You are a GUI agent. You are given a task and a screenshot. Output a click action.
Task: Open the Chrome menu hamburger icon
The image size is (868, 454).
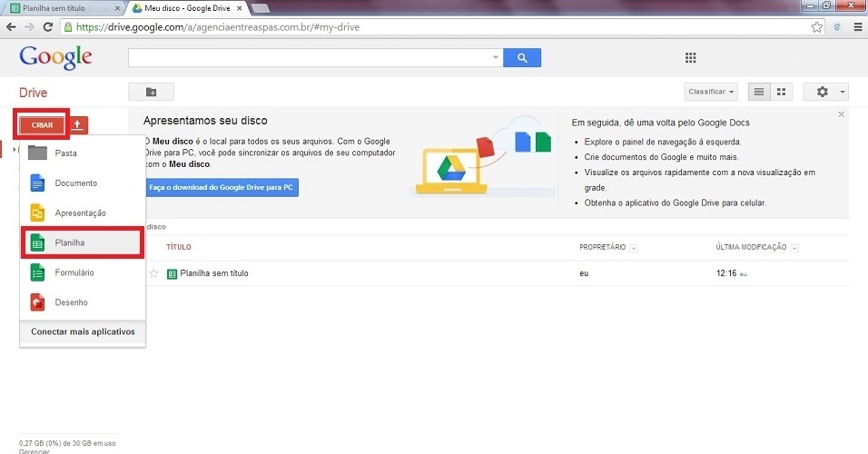point(857,26)
